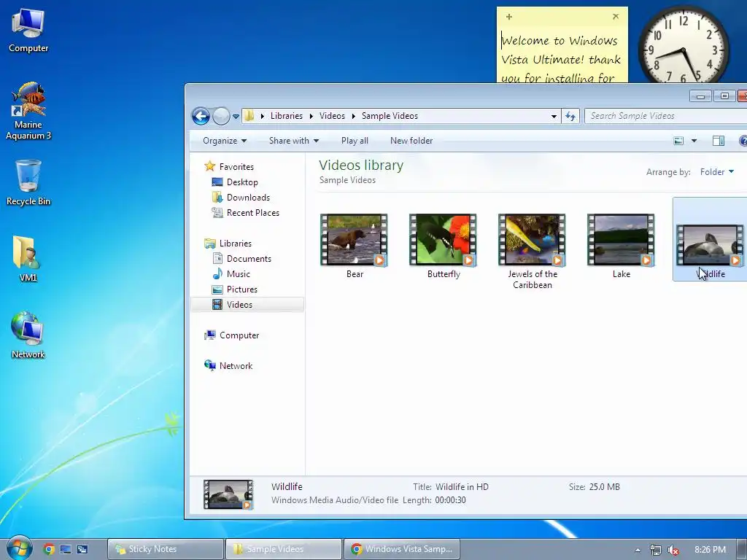Open network status tray icon

click(x=656, y=550)
